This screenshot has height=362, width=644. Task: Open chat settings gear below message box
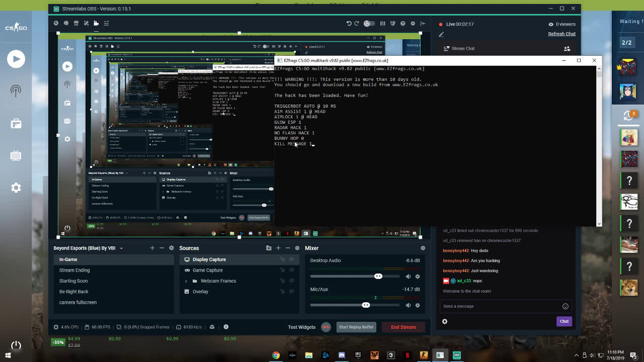445,321
